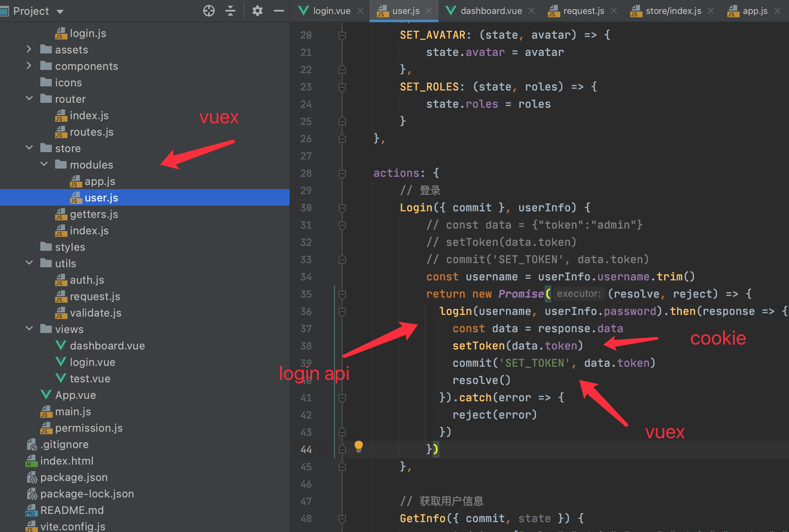Open vite.config.js in the project tree
Viewport: 789px width, 532px height.
(65, 526)
